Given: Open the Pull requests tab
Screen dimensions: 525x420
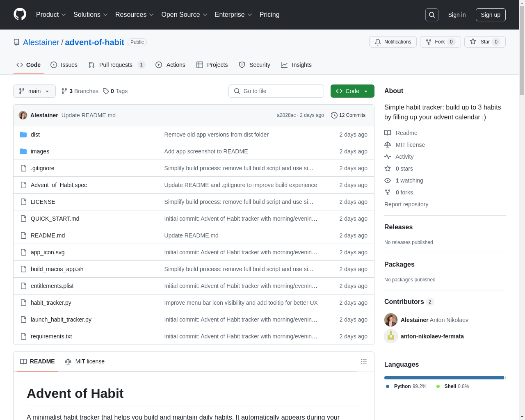Looking at the screenshot, I should pos(116,65).
